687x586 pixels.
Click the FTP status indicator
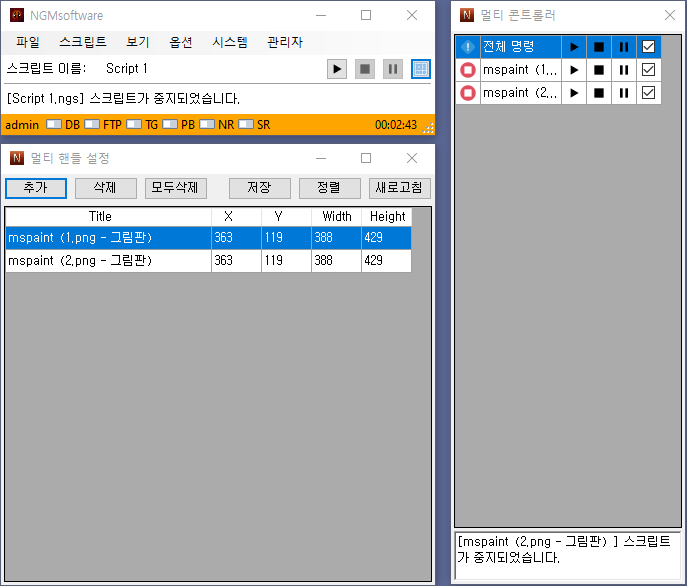103,125
